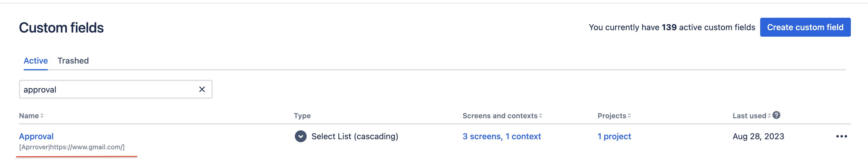Click the Select List cascading type icon
Screen dimensions: 868x162
click(300, 136)
